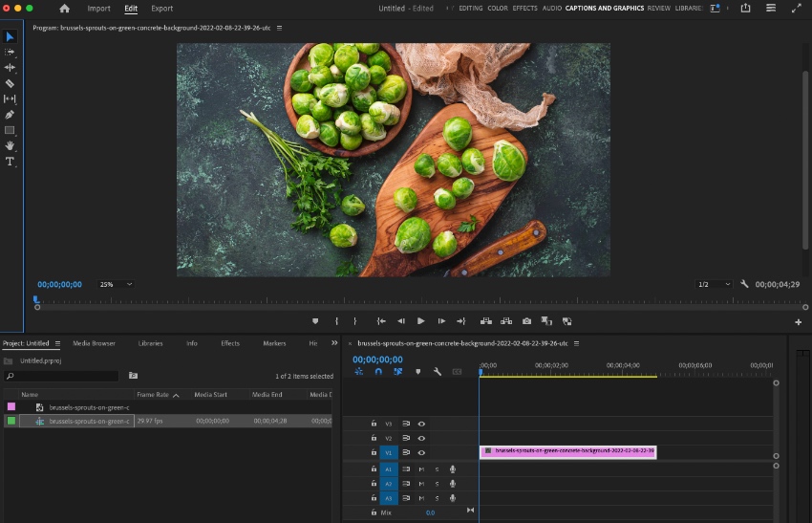Step forward one frame
The height and width of the screenshot is (523, 812).
pos(441,321)
